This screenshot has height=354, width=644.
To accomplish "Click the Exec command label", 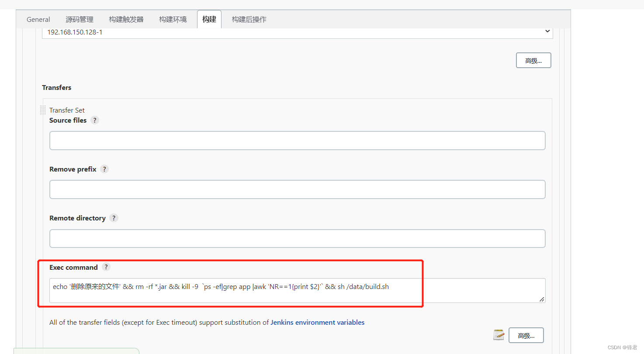I will [73, 267].
